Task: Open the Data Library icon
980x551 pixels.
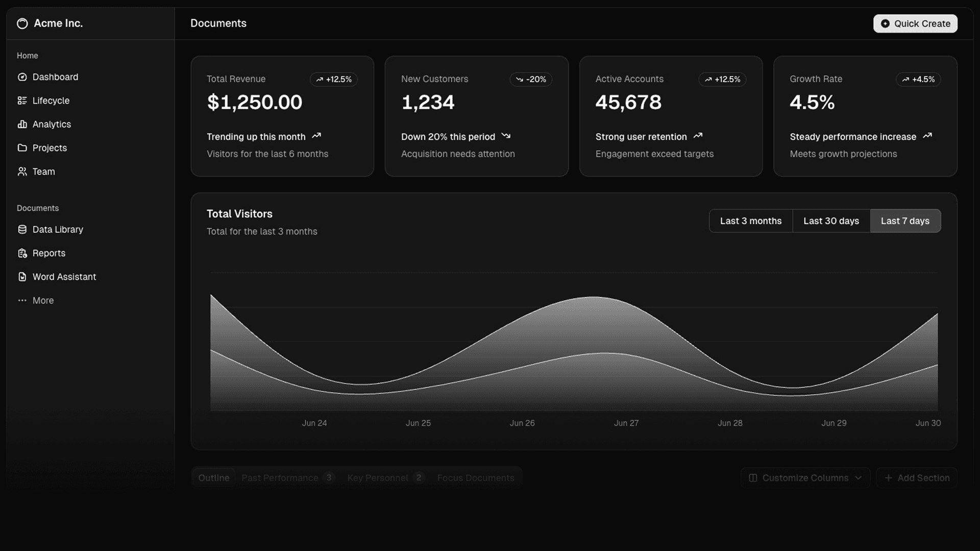Action: [22, 230]
